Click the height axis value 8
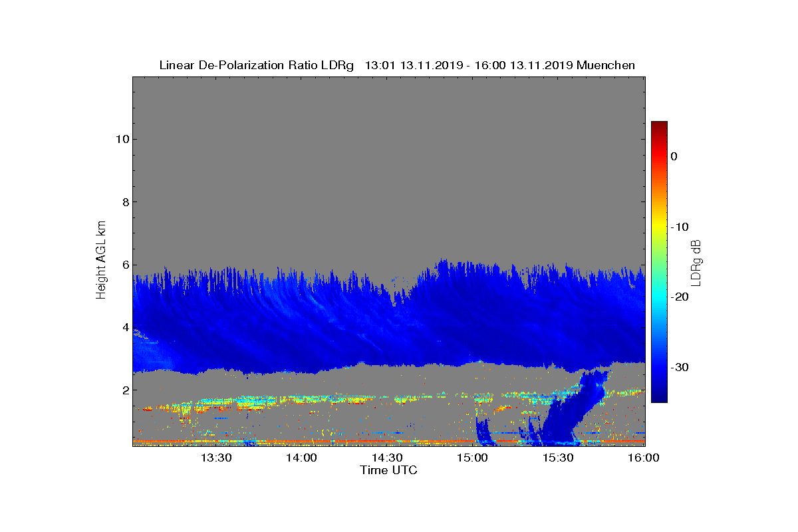 (125, 202)
